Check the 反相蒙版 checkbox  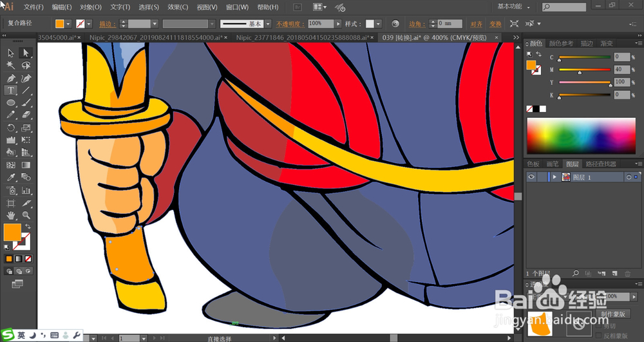point(598,335)
